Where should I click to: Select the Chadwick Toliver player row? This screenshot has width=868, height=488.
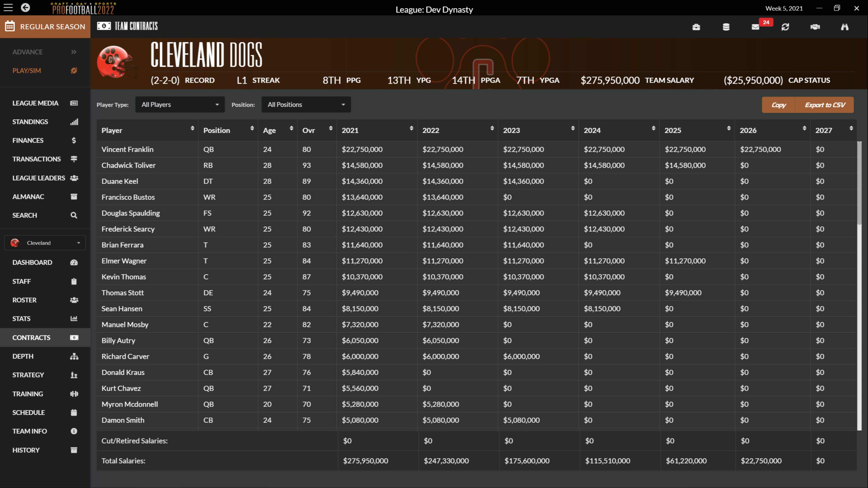click(x=129, y=165)
